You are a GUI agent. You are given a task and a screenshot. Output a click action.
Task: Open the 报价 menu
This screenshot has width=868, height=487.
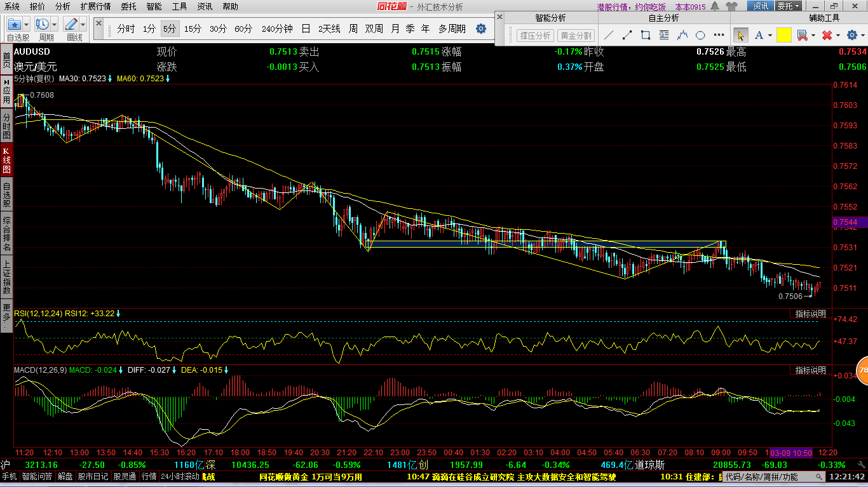coord(37,6)
